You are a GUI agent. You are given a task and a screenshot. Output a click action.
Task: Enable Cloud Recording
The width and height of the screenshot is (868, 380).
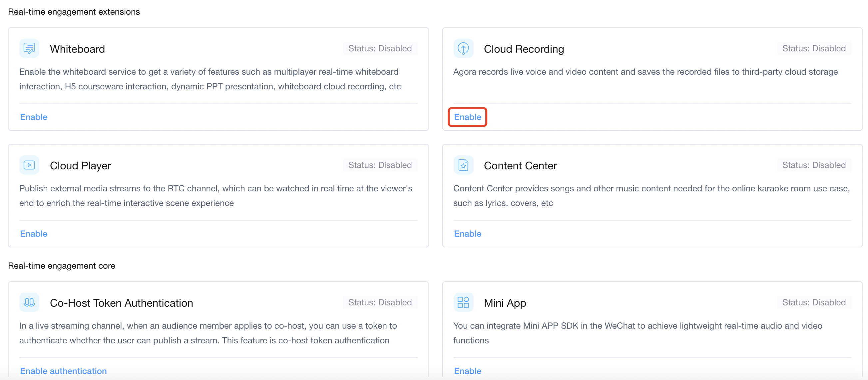pos(467,117)
